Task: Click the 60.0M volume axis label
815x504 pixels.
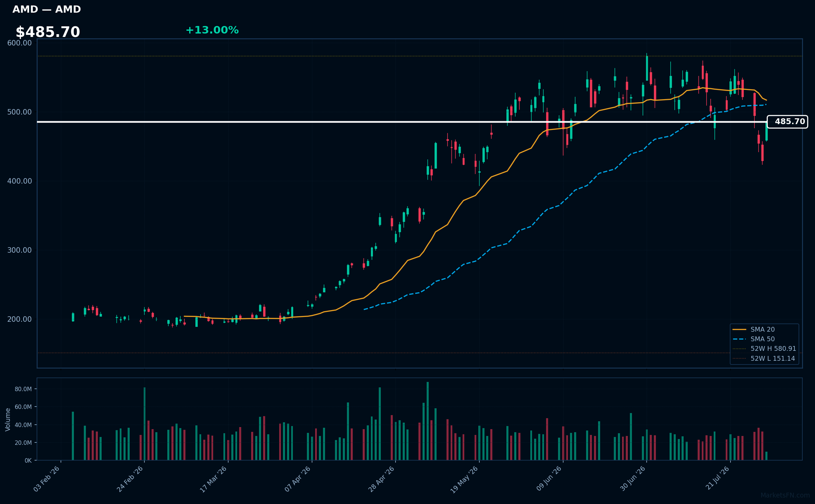Action: point(23,407)
